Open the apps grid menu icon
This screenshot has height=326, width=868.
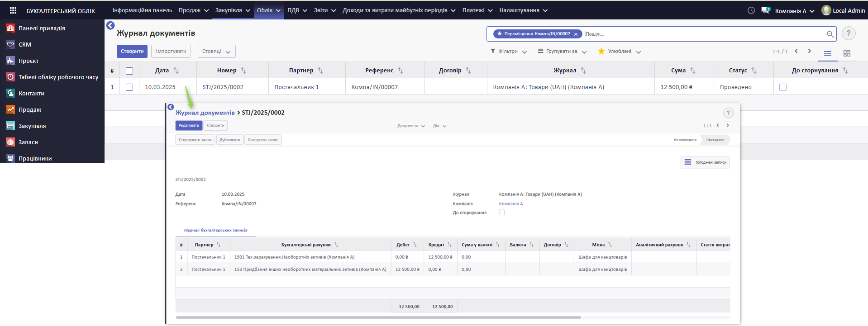click(x=13, y=10)
